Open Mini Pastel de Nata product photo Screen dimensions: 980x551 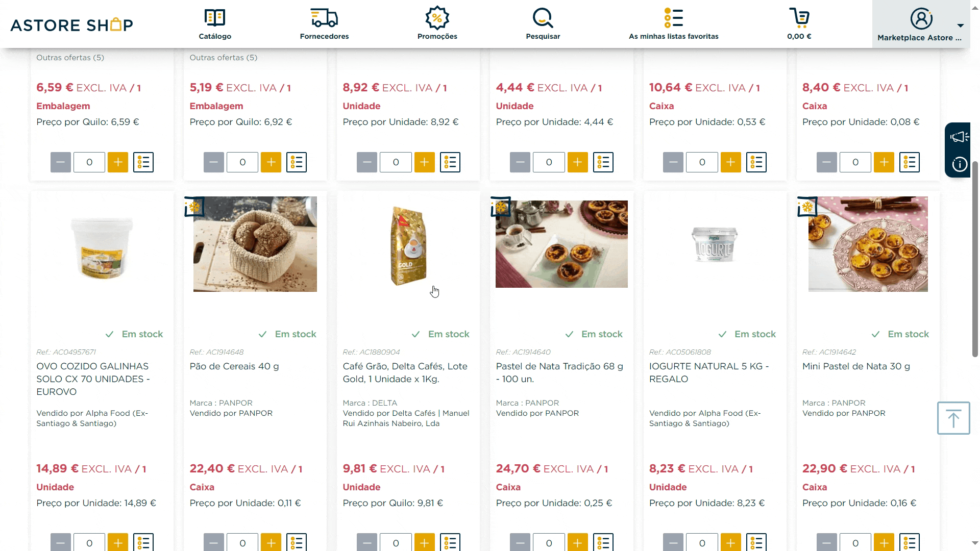(868, 244)
